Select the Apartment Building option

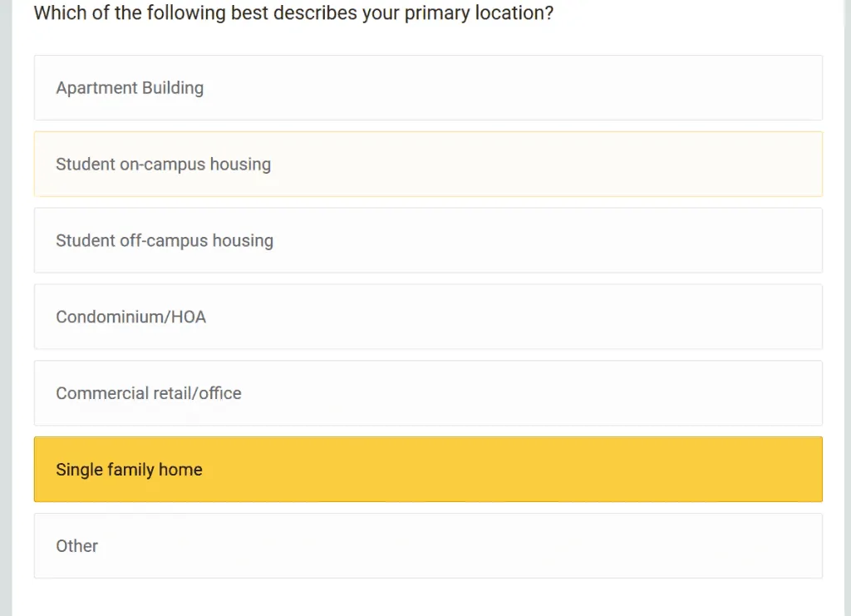428,88
